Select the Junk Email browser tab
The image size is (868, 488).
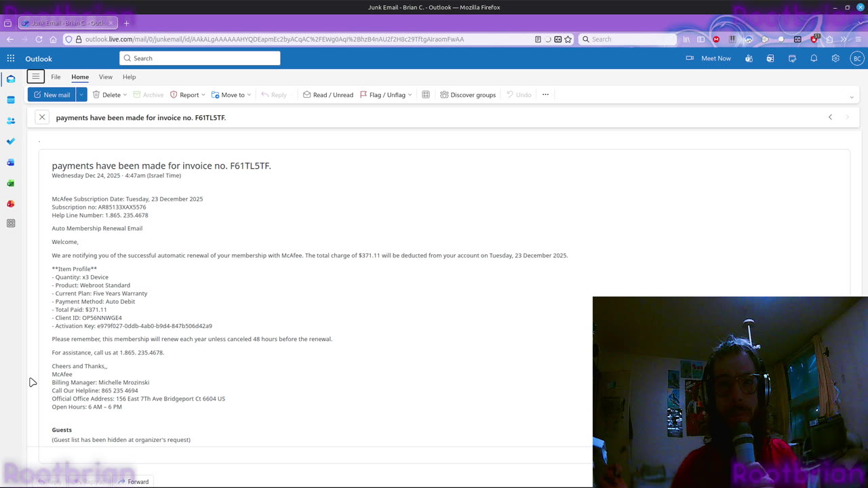coord(68,23)
